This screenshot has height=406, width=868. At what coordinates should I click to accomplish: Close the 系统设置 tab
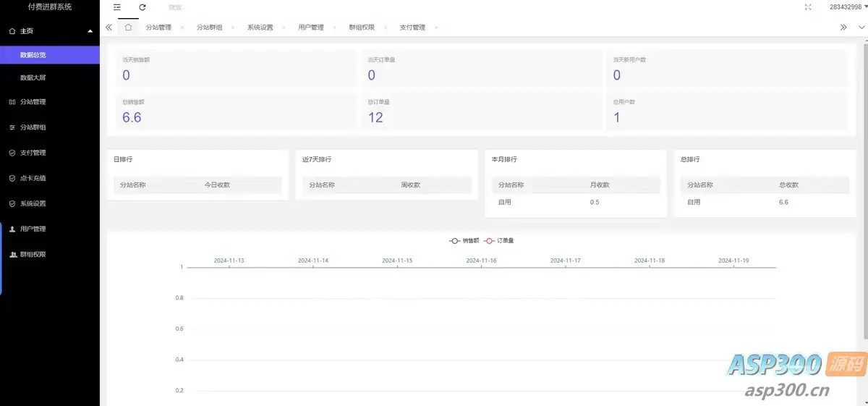(284, 28)
